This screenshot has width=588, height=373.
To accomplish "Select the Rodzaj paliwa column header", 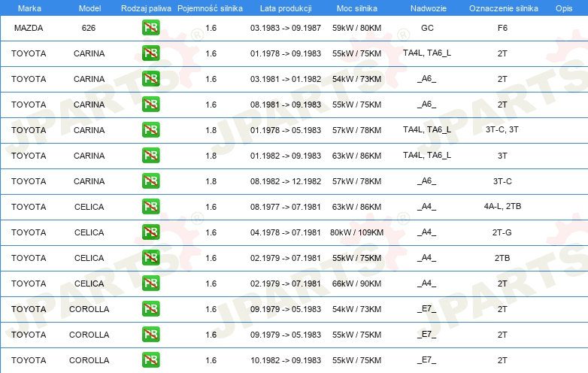I will point(146,8).
